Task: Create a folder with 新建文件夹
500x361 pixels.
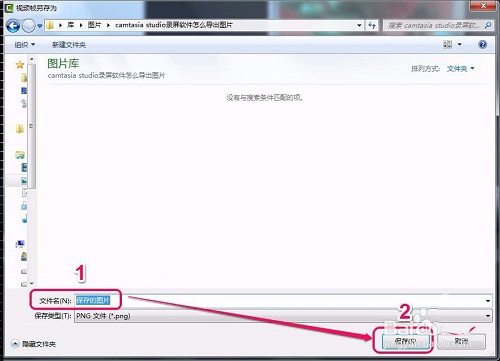Action: pos(69,45)
